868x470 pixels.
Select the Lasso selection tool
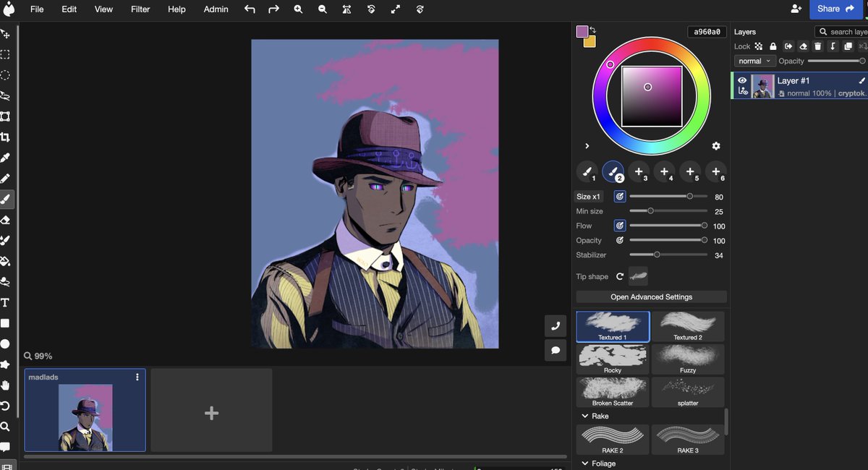point(5,95)
